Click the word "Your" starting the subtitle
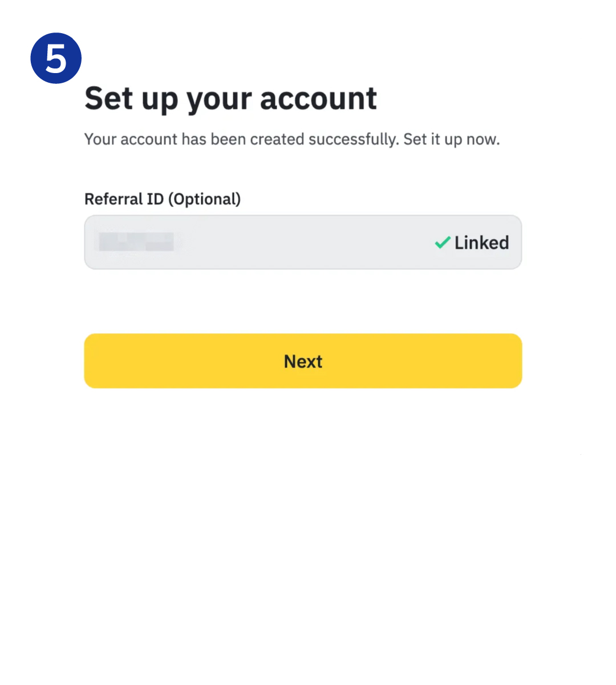This screenshot has height=685, width=616. pyautogui.click(x=100, y=139)
